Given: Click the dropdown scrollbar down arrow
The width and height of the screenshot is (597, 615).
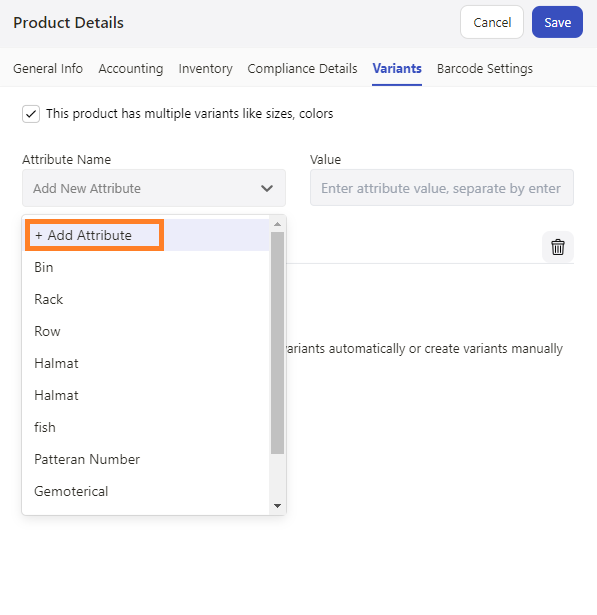Looking at the screenshot, I should [277, 506].
